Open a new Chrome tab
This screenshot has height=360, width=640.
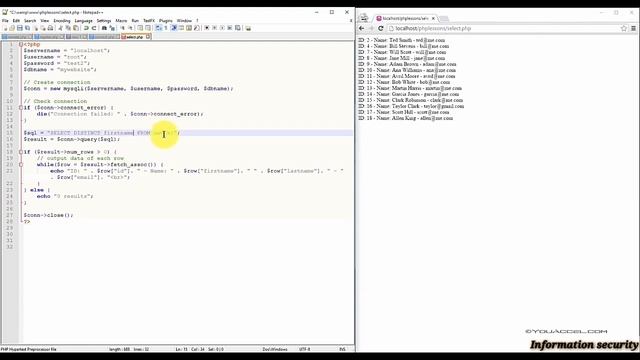444,19
